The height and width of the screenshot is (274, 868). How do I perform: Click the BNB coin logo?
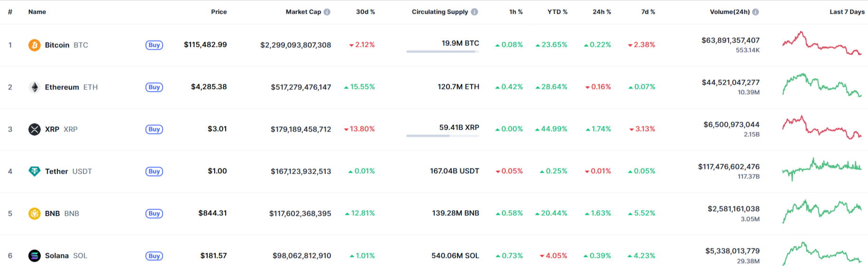[x=35, y=213]
